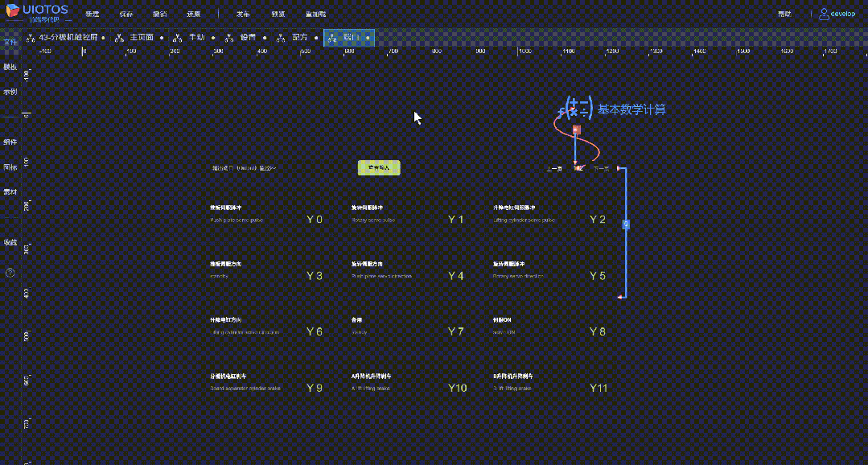Select the Y 5 output label
Viewport: 868px width, 465px height.
[598, 276]
